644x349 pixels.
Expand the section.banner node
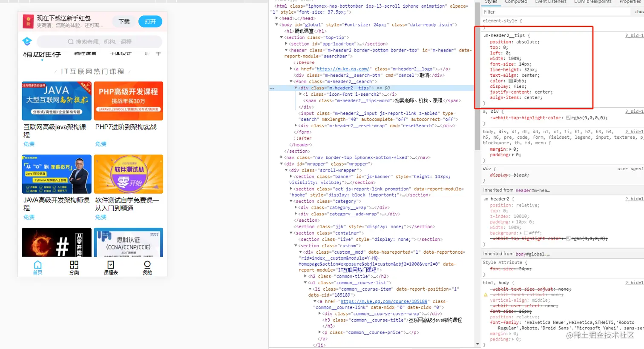coord(291,176)
